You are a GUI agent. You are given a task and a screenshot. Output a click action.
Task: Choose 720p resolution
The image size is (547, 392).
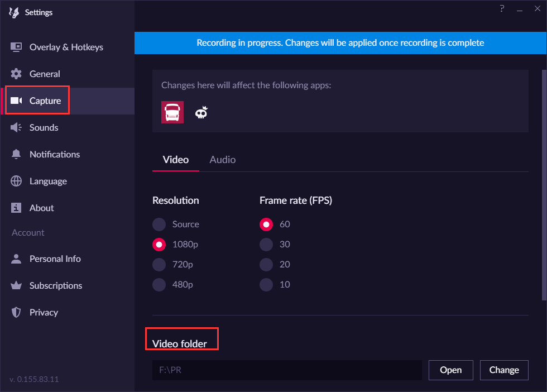point(160,265)
